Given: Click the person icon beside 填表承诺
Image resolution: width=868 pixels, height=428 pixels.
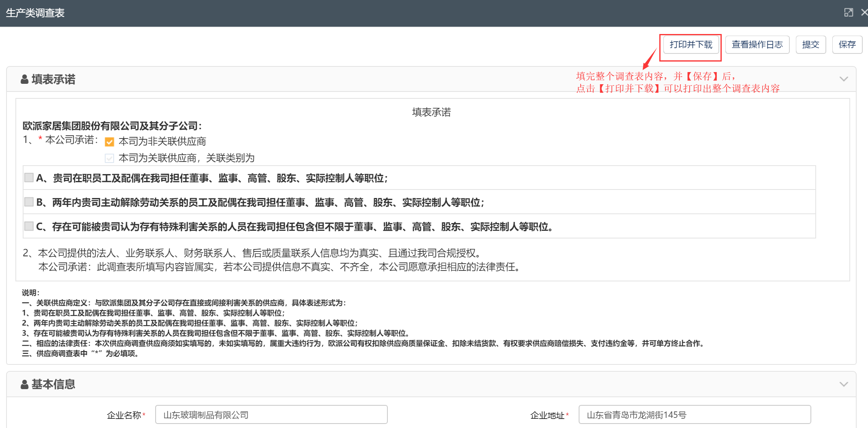Looking at the screenshot, I should pyautogui.click(x=24, y=79).
